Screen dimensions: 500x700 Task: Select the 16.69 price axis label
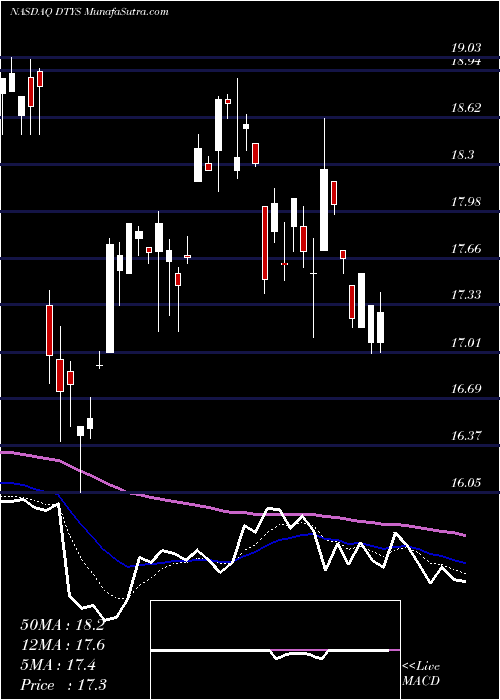tap(467, 388)
